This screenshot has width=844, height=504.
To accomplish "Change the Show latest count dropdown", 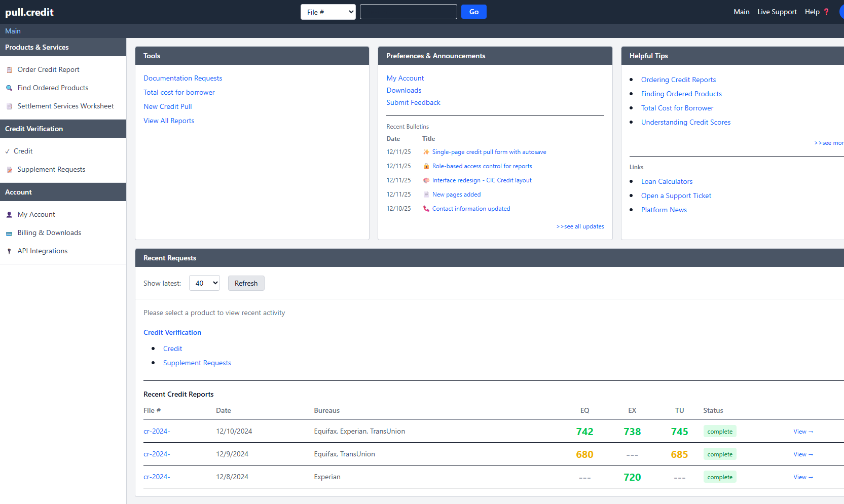I will [x=204, y=283].
